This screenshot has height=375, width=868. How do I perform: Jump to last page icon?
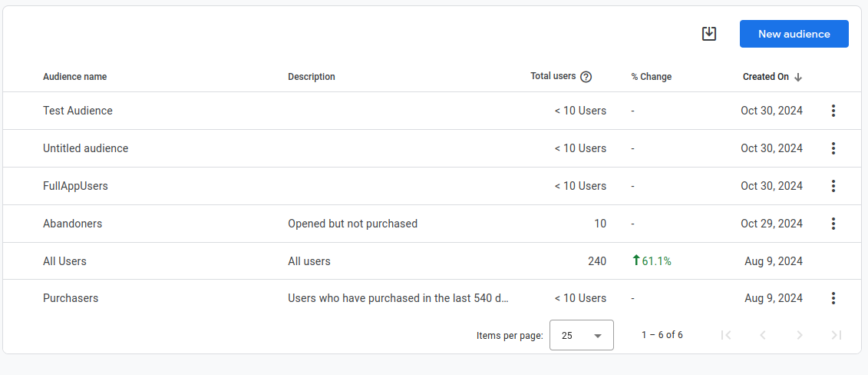[x=837, y=335]
